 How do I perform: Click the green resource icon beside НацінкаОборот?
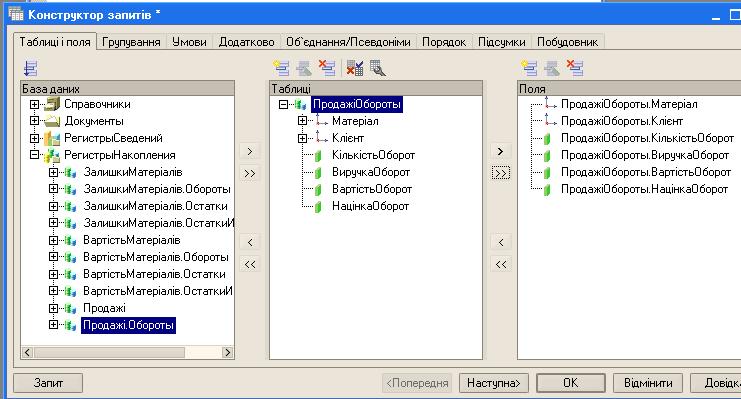coord(319,207)
